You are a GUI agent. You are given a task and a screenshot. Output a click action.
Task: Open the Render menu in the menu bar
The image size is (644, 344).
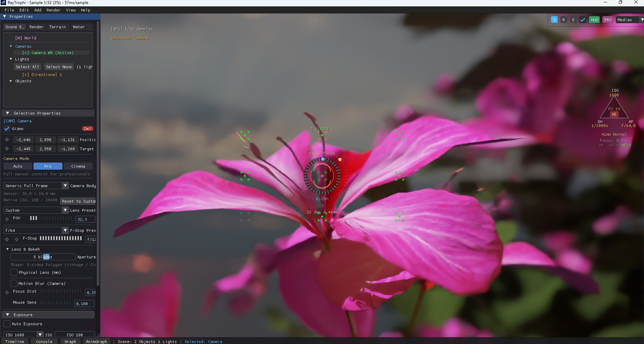click(53, 10)
